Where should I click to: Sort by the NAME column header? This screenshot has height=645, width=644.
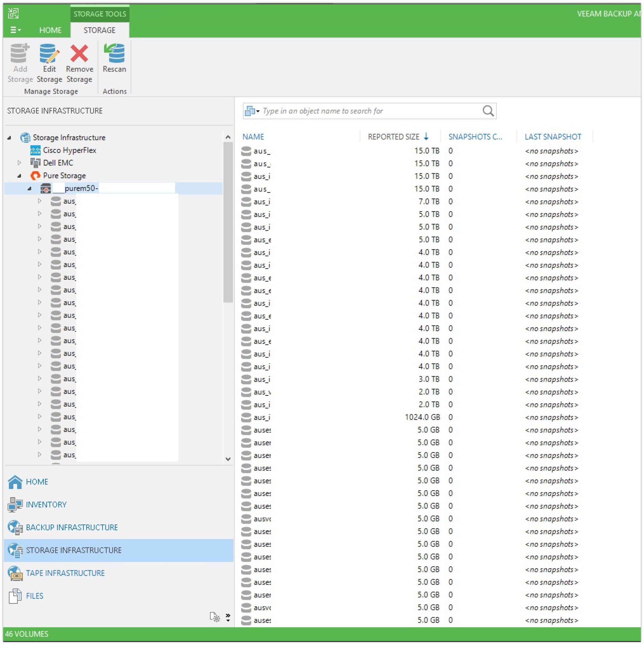coord(253,137)
